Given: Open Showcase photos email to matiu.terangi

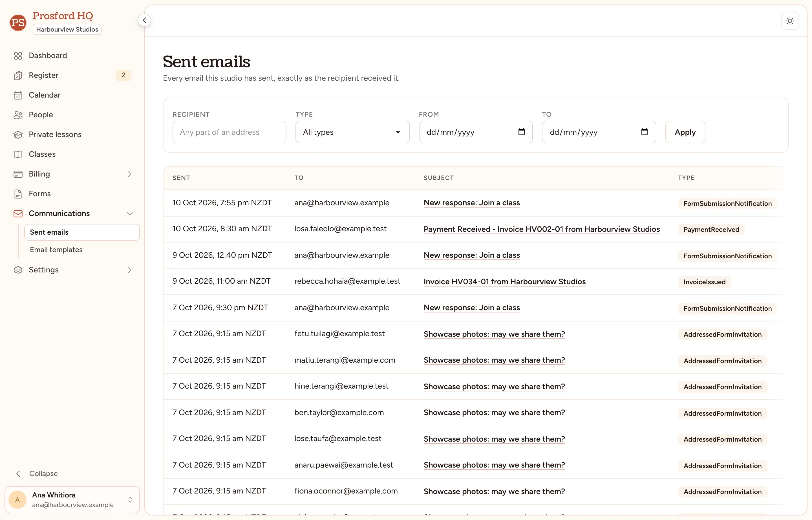Looking at the screenshot, I should pyautogui.click(x=494, y=360).
